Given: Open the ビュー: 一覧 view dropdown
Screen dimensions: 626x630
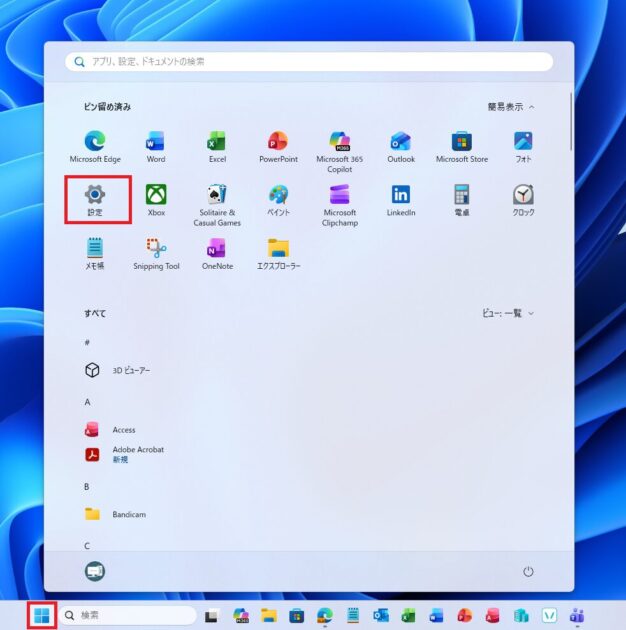Looking at the screenshot, I should click(x=508, y=313).
